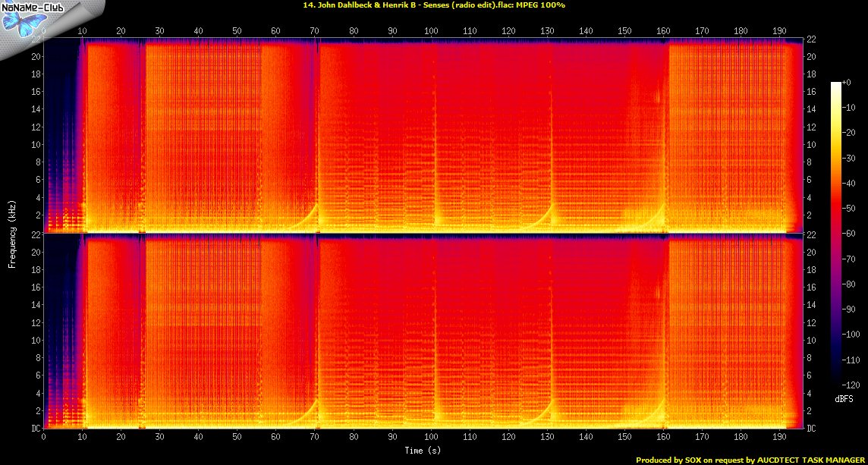Click the 150 tick on the top time axis
868x465 pixels.
pos(624,31)
